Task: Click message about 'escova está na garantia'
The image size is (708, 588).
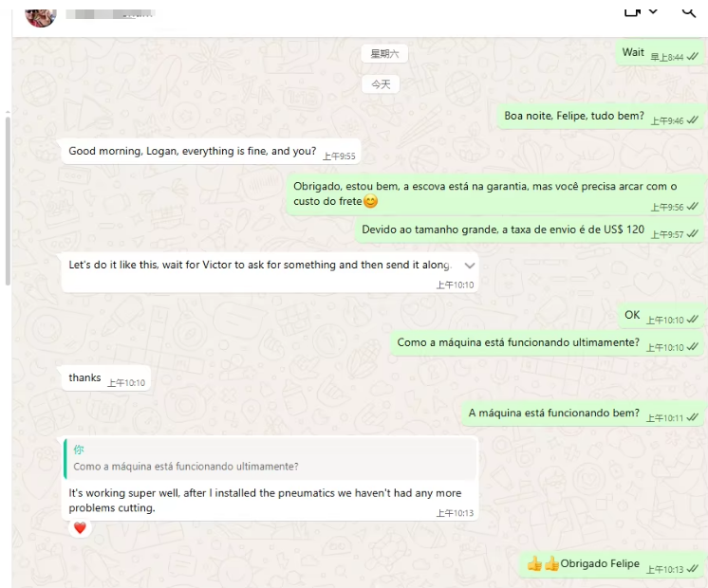Action: coord(494,194)
